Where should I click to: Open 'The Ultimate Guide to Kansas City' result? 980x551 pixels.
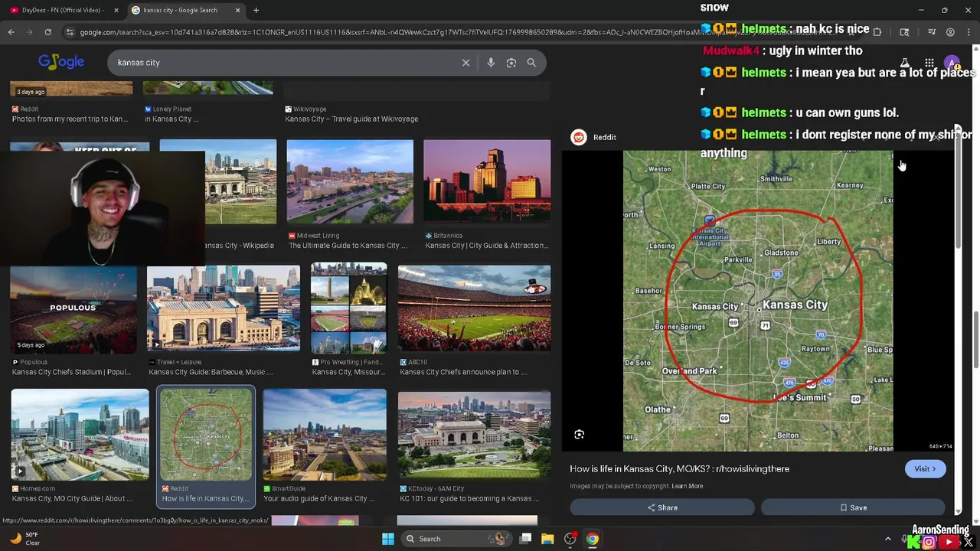[x=348, y=246]
